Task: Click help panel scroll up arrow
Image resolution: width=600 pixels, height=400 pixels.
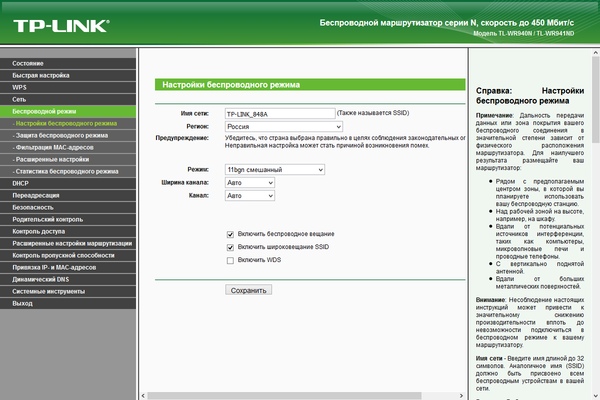Action: click(x=596, y=52)
